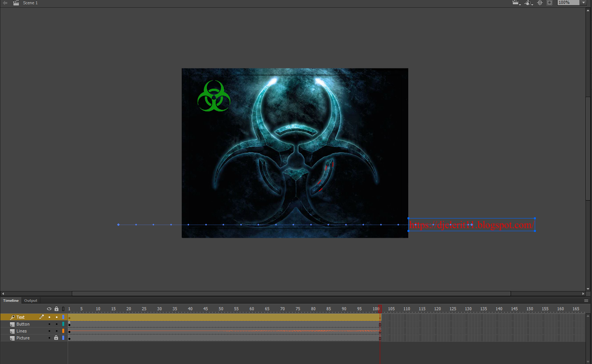The width and height of the screenshot is (592, 364).
Task: Click the Center Stage crosshair icon
Action: 540,3
